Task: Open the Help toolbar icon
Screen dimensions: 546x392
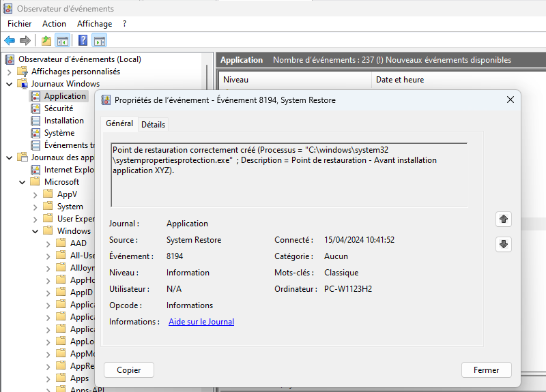Action: click(x=83, y=41)
